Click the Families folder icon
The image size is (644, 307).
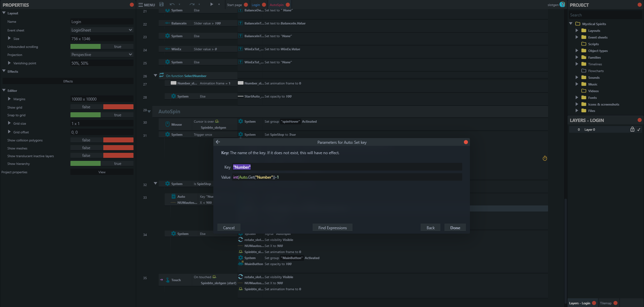pos(584,57)
